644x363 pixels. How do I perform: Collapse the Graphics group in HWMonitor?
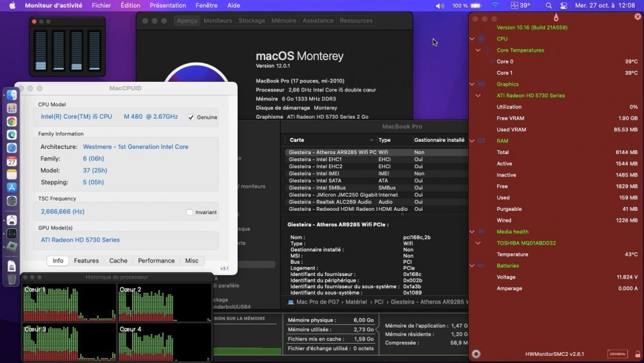pos(472,84)
